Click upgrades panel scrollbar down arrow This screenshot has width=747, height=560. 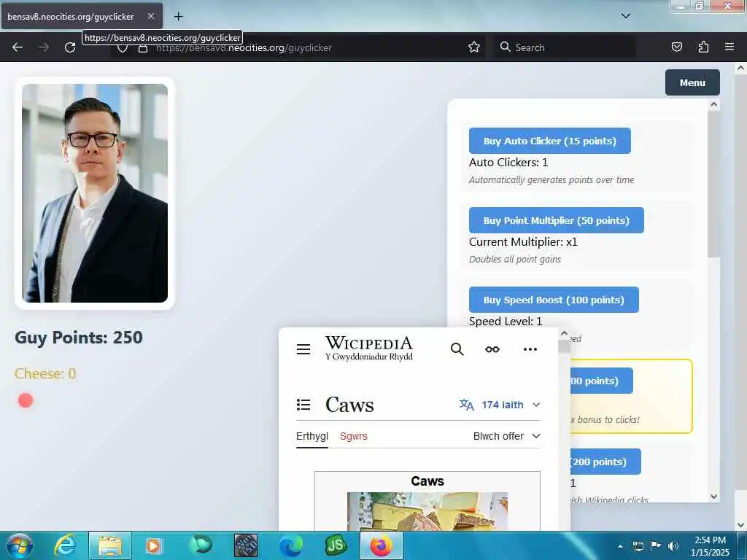coord(713,496)
